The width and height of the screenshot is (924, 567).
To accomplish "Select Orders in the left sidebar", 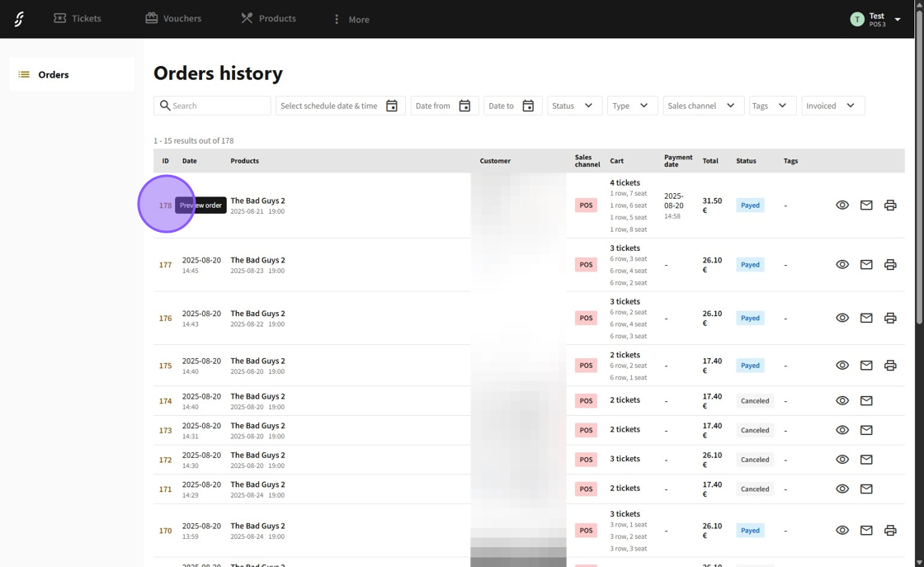I will (72, 74).
